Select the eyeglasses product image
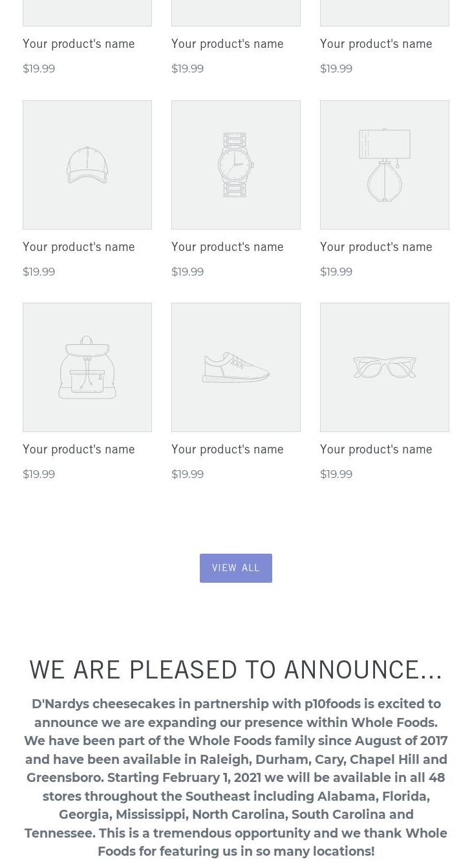The image size is (472, 868). coord(385,367)
